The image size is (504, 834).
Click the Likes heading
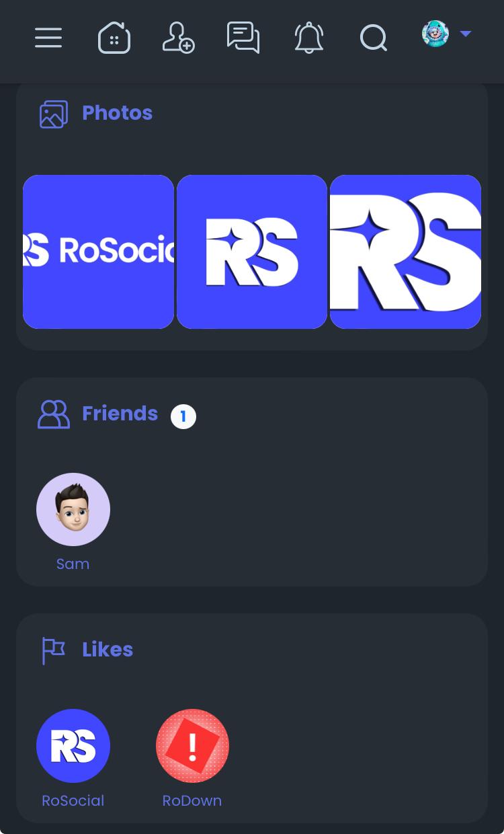108,650
